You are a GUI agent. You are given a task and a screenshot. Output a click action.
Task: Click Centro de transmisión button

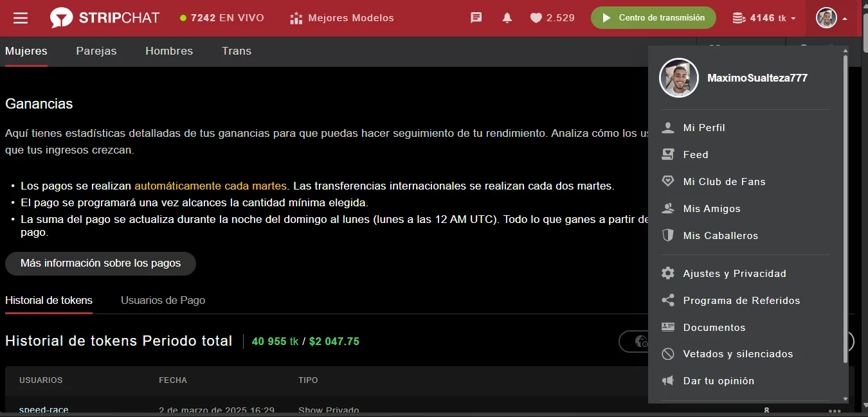pyautogui.click(x=653, y=18)
